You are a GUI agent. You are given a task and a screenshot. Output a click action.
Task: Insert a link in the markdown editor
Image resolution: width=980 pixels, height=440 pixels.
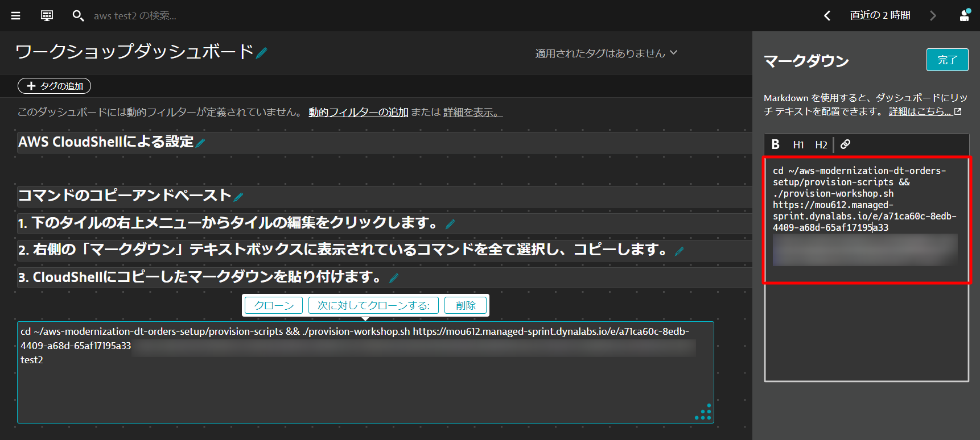[x=846, y=144]
